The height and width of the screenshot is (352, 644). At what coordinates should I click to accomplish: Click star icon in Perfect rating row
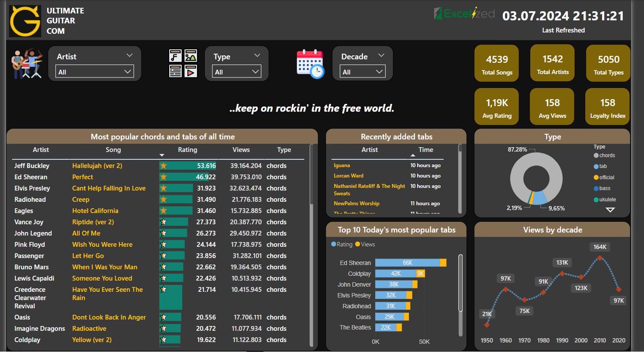[x=163, y=177]
